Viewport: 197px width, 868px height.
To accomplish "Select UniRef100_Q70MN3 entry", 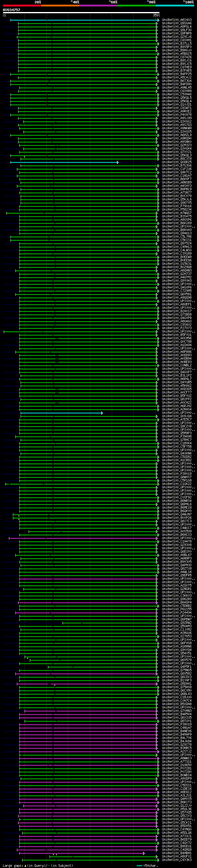I will pos(177,711).
